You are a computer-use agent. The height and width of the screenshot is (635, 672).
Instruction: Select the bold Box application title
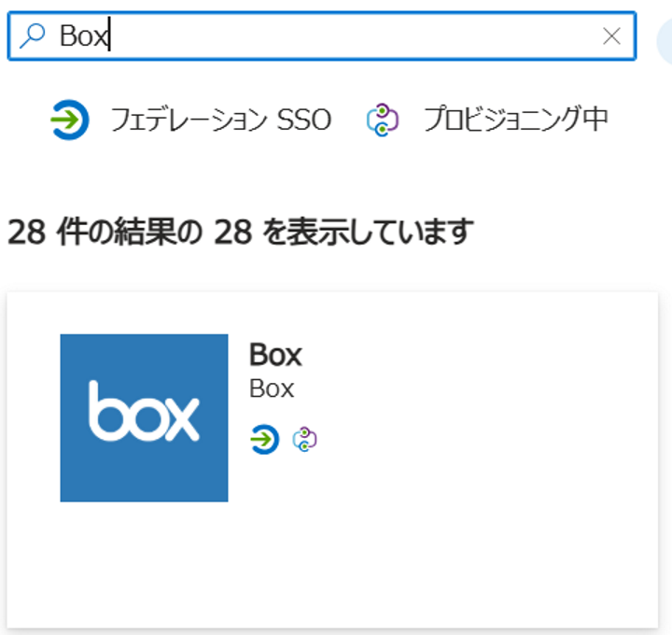275,355
